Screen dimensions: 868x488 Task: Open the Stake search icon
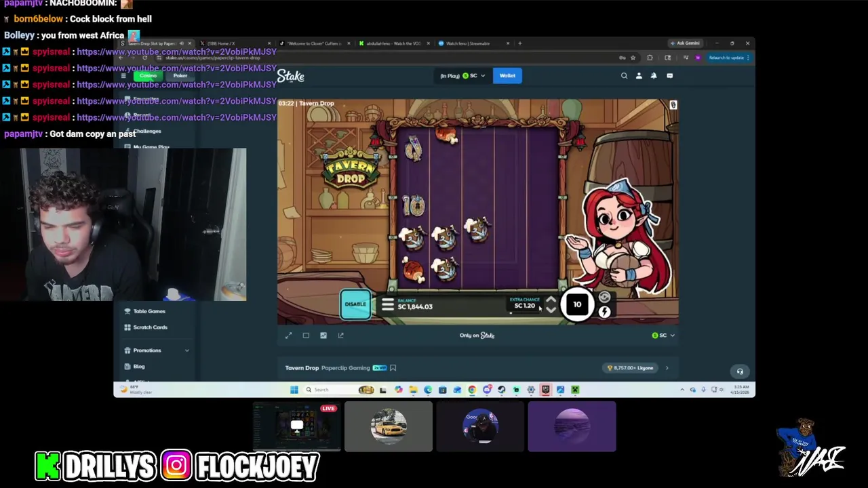624,76
